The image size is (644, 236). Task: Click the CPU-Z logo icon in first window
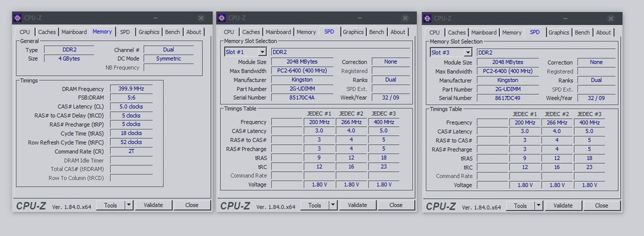[x=18, y=18]
